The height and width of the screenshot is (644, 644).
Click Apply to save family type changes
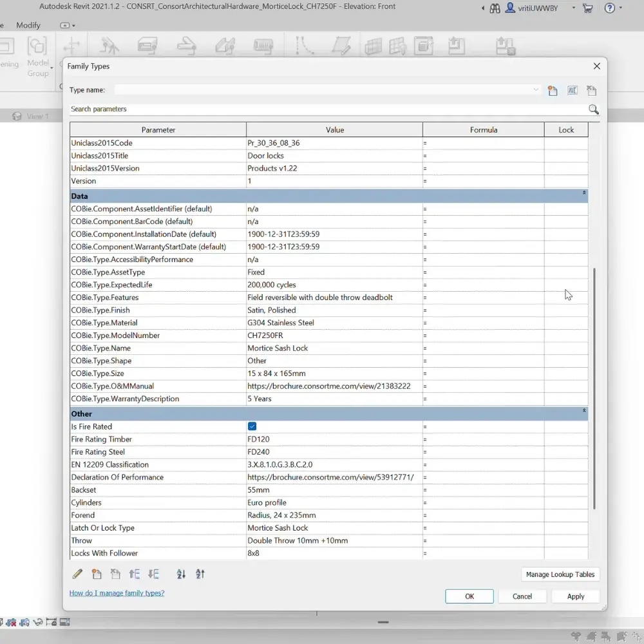pyautogui.click(x=575, y=596)
